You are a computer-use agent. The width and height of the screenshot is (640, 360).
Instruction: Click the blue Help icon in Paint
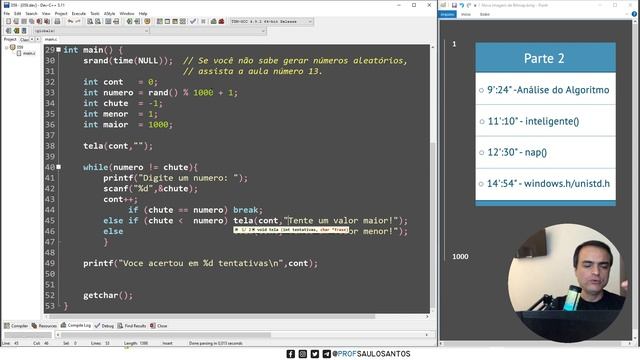pyautogui.click(x=634, y=14)
